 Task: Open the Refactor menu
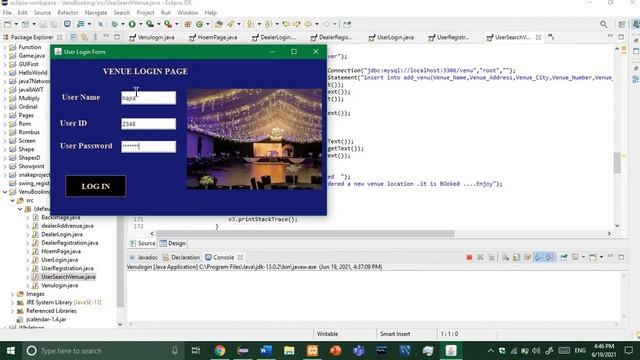click(x=68, y=13)
